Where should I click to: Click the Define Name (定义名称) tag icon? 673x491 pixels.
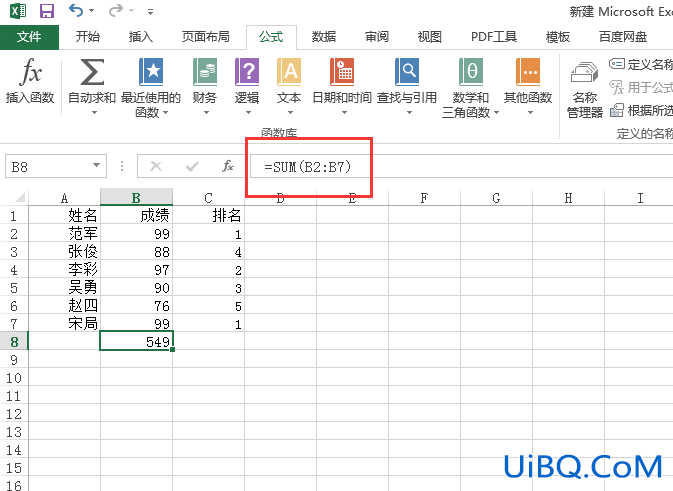coord(617,64)
